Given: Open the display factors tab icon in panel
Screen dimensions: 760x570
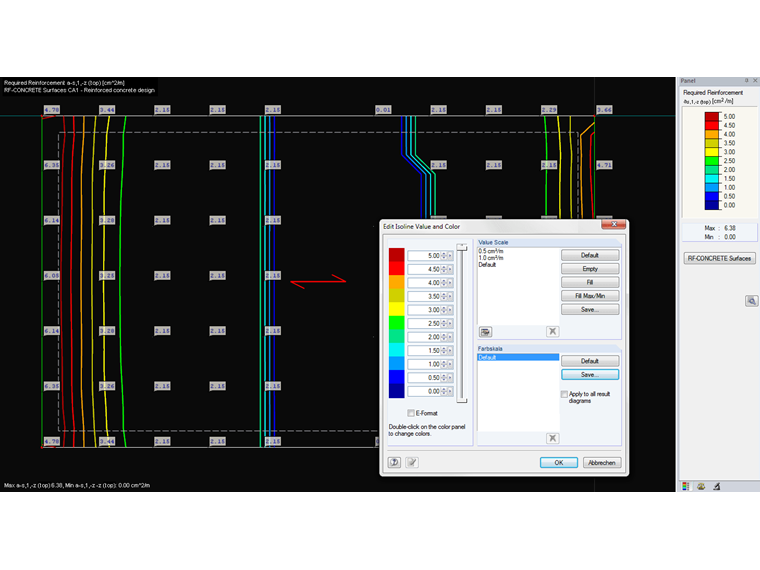Looking at the screenshot, I should [701, 486].
